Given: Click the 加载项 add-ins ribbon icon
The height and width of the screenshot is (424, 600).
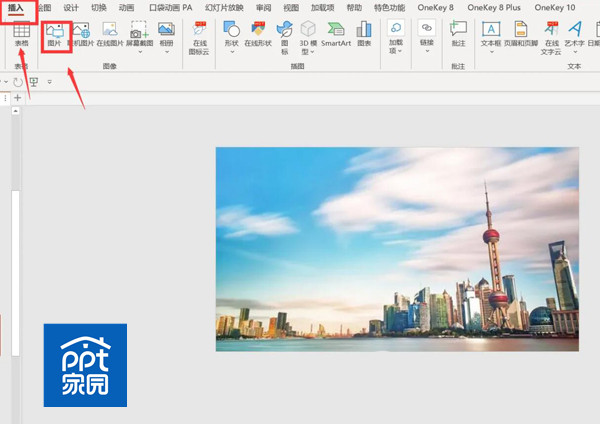Looking at the screenshot, I should 396,28.
